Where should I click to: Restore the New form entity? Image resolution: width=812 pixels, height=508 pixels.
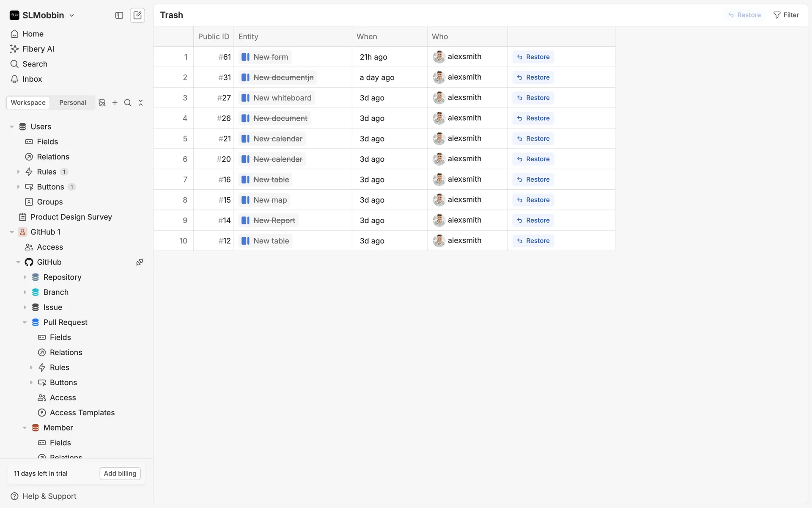tap(533, 57)
